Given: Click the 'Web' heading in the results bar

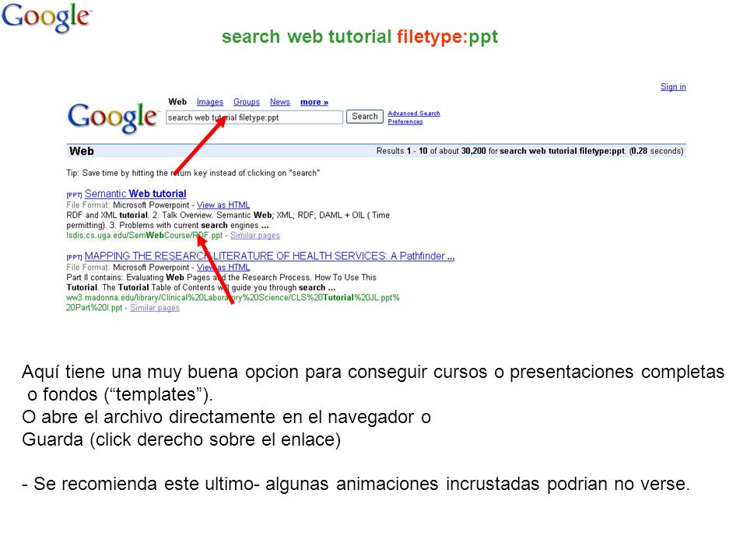Looking at the screenshot, I should (82, 152).
